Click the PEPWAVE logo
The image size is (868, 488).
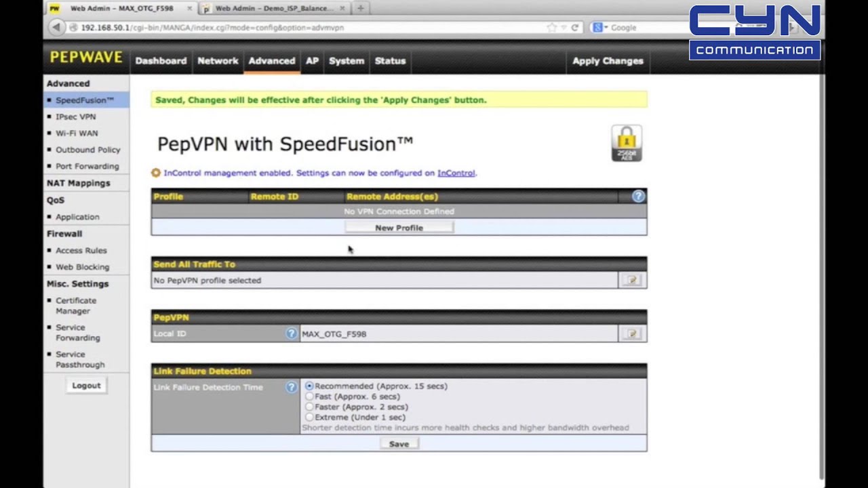click(86, 58)
